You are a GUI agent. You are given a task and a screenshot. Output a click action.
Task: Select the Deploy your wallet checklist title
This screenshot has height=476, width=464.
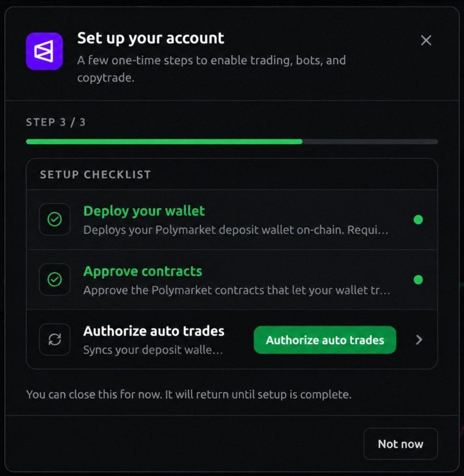[x=144, y=211]
